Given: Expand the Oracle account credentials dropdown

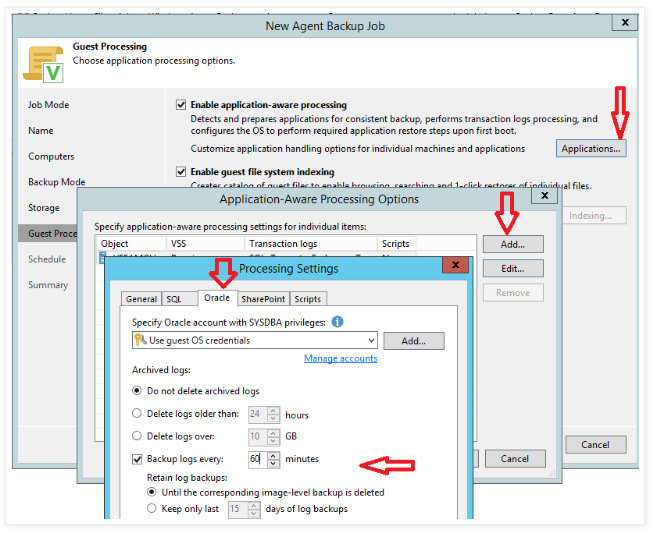Looking at the screenshot, I should [x=370, y=341].
